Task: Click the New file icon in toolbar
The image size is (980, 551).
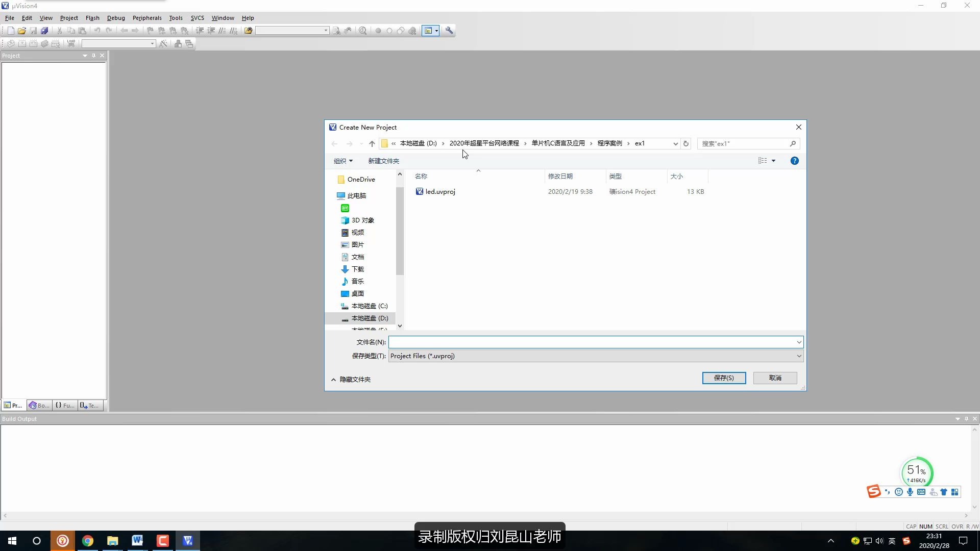Action: coord(11,31)
